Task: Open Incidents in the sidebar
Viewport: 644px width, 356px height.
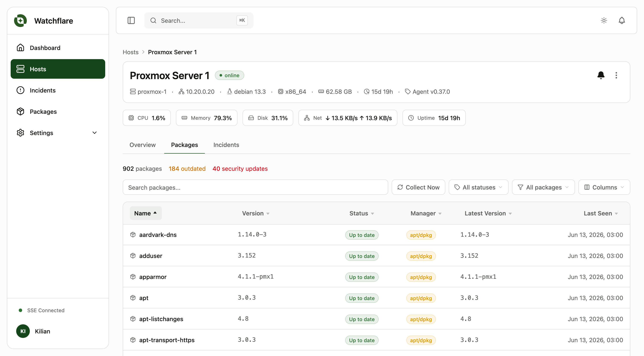Action: click(58, 90)
